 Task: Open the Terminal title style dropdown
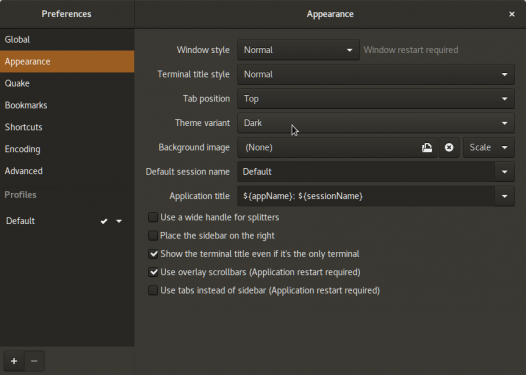tap(376, 74)
